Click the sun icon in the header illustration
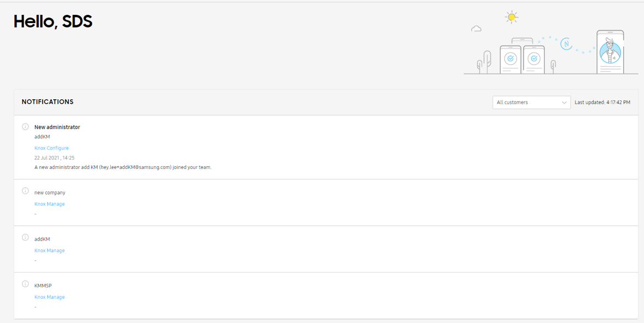 (x=511, y=18)
